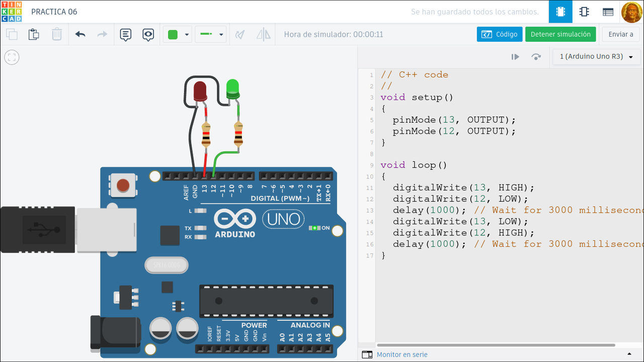Viewport: 644px width, 362px height.
Task: Toggle the Código editor panel
Action: point(500,34)
